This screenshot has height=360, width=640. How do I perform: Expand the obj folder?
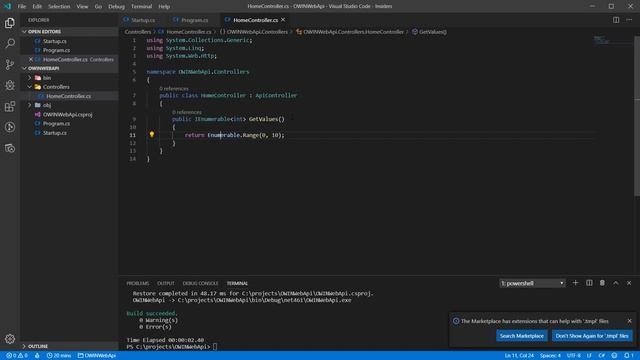tap(29, 105)
